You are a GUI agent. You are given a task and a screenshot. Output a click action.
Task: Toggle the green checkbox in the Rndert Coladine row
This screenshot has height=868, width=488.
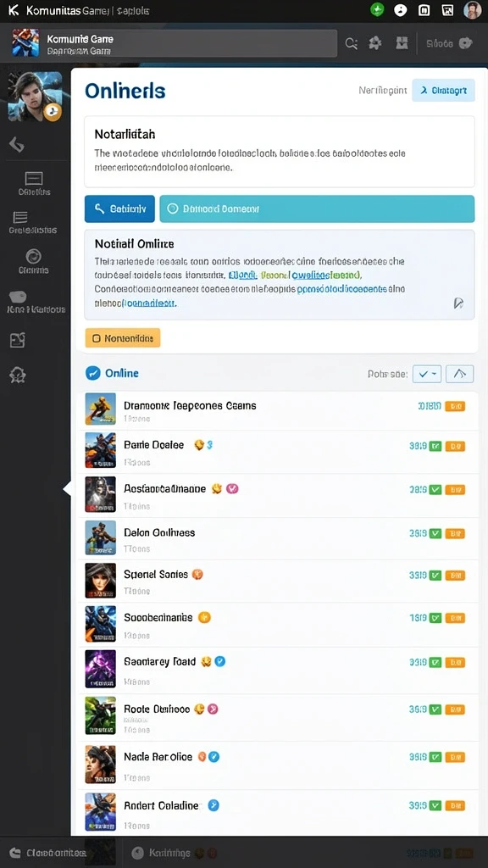(x=435, y=806)
